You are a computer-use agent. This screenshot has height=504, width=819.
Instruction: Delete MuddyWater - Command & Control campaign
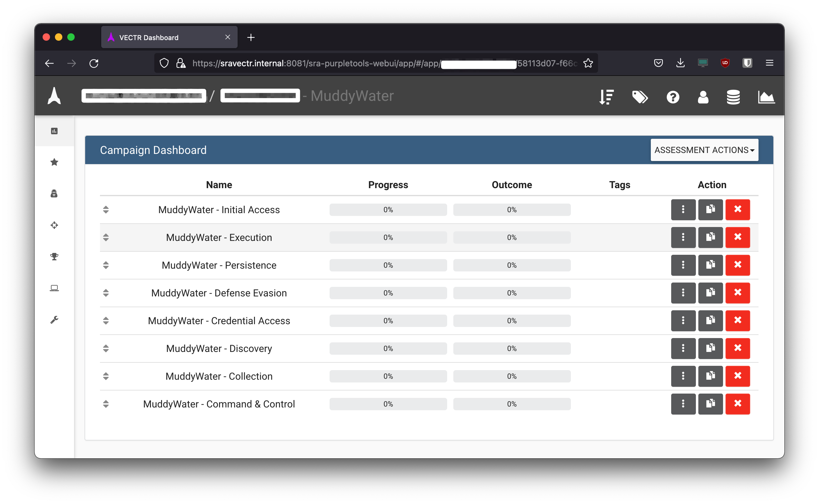[738, 404]
